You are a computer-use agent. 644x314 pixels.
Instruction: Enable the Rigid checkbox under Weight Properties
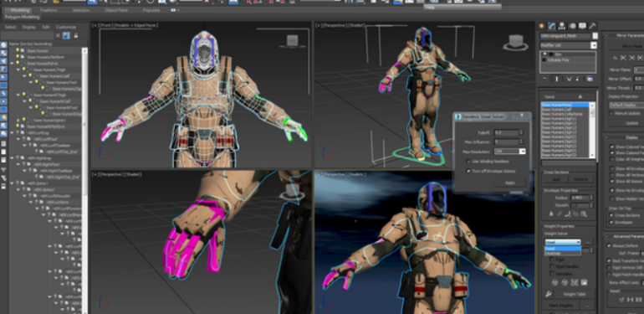552,260
